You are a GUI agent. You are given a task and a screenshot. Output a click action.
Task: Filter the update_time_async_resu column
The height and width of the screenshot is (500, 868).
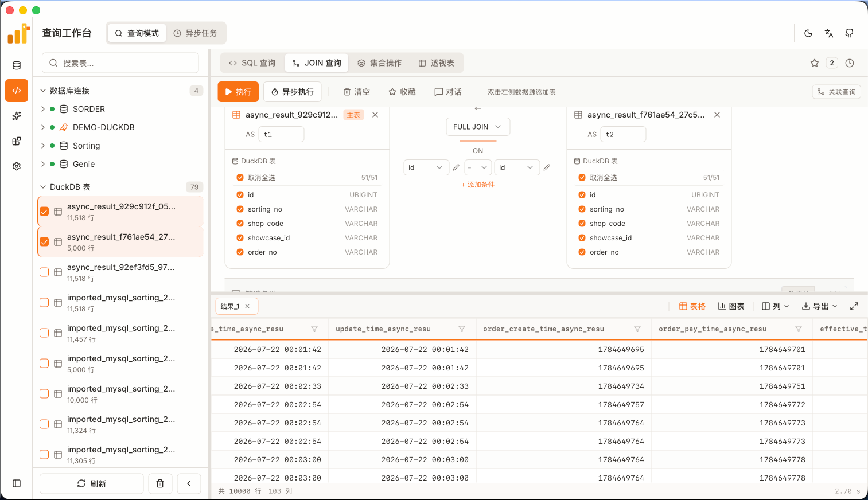(462, 329)
